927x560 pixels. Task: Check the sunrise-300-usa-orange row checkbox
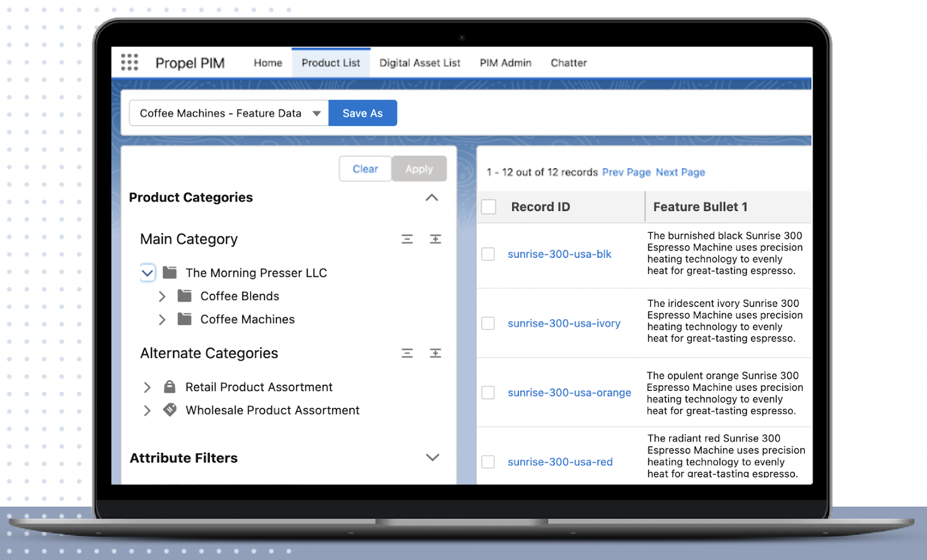pyautogui.click(x=488, y=393)
